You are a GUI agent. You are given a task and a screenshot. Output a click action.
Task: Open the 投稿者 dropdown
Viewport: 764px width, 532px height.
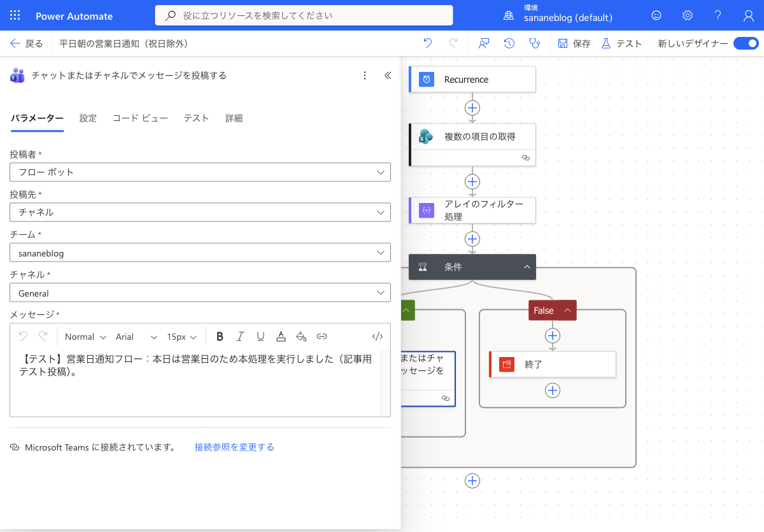[200, 172]
